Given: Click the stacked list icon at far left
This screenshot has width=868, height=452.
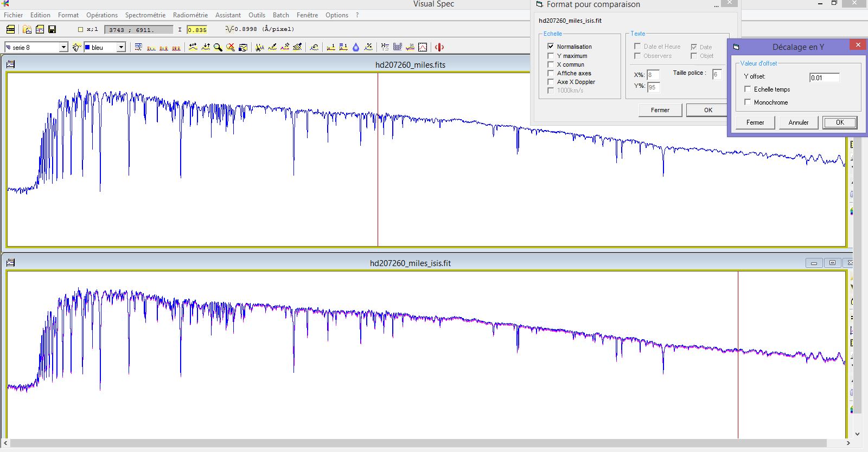Looking at the screenshot, I should click(x=10, y=29).
